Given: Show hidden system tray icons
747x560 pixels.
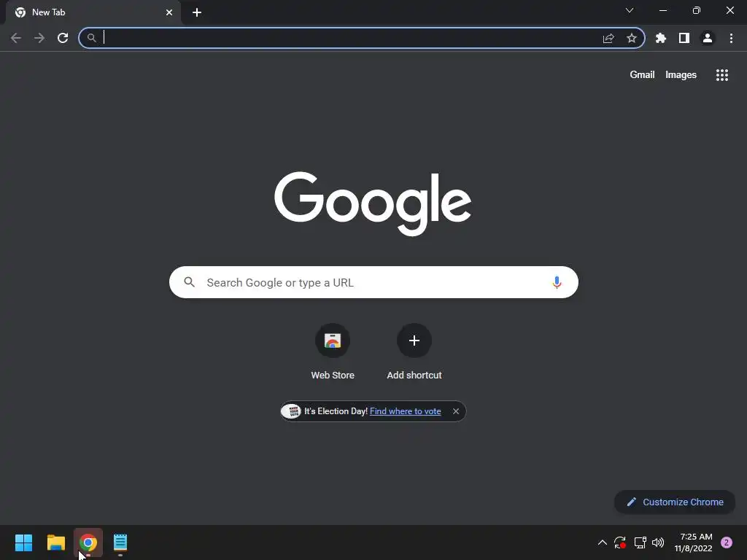Looking at the screenshot, I should (x=602, y=542).
